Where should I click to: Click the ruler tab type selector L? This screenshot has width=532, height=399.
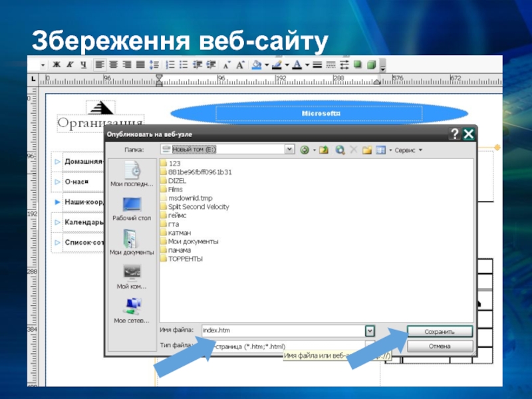pyautogui.click(x=33, y=79)
